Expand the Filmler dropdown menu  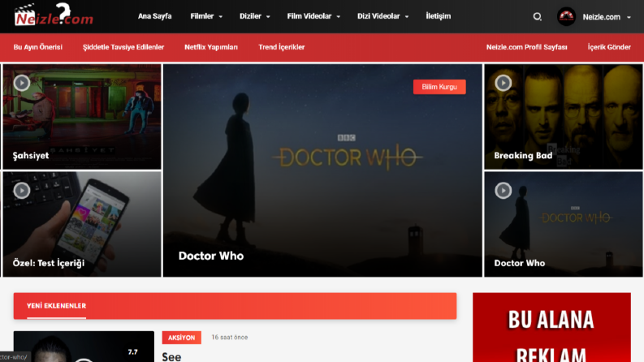click(x=206, y=16)
